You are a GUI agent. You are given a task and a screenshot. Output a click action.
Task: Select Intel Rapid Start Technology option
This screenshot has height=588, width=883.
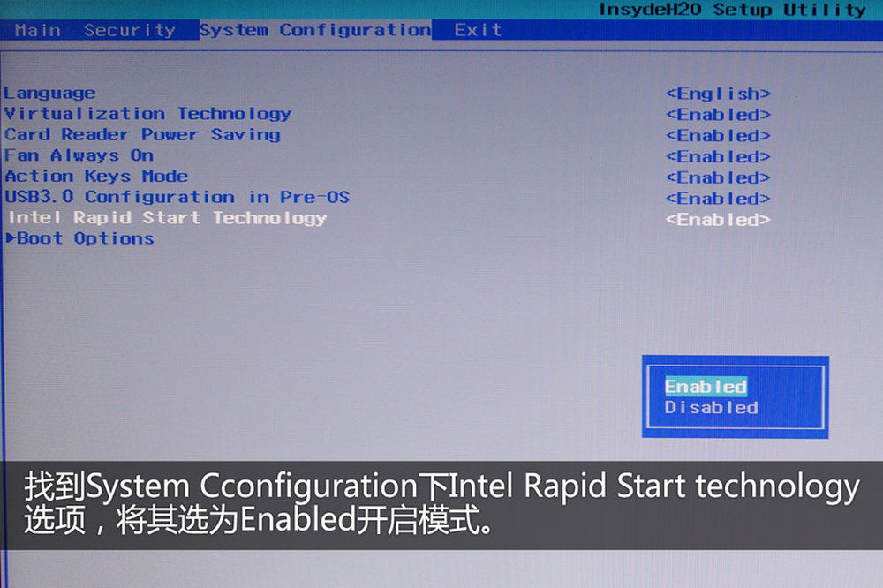(x=167, y=218)
